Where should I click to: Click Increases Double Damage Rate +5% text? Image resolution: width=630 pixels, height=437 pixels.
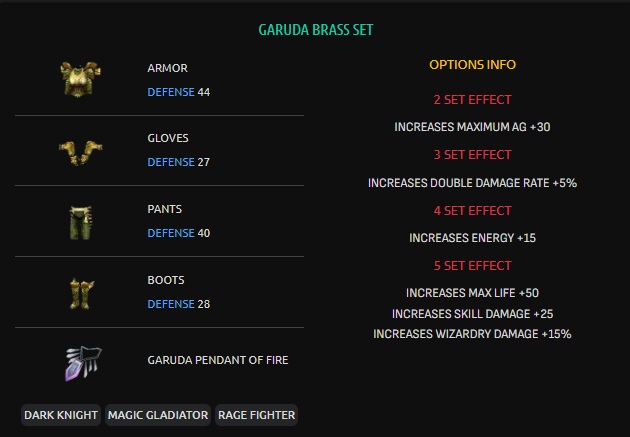coord(472,183)
